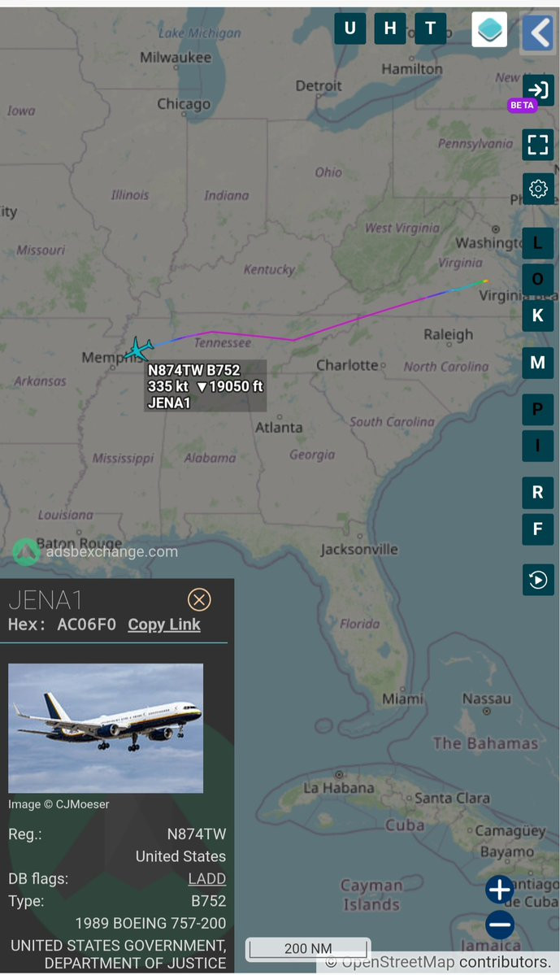Open the settings gear icon
Screen dimensions: 560x975
pyautogui.click(x=537, y=189)
